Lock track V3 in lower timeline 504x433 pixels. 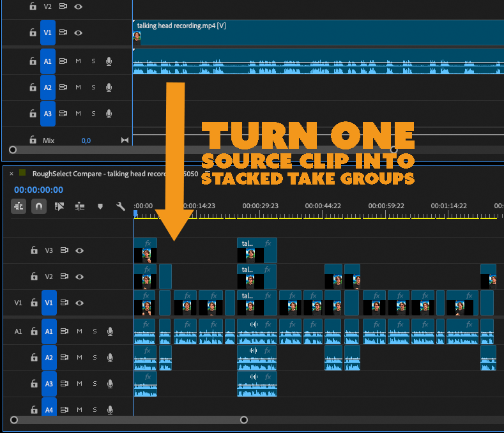coord(34,250)
